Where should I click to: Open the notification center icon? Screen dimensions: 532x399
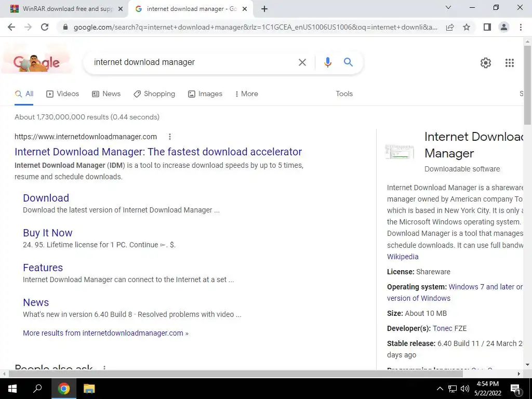pyautogui.click(x=515, y=389)
